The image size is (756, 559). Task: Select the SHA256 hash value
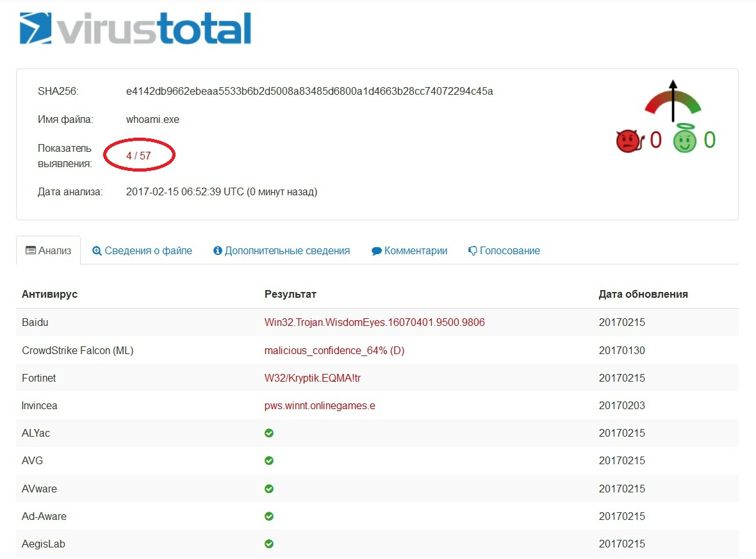point(309,91)
